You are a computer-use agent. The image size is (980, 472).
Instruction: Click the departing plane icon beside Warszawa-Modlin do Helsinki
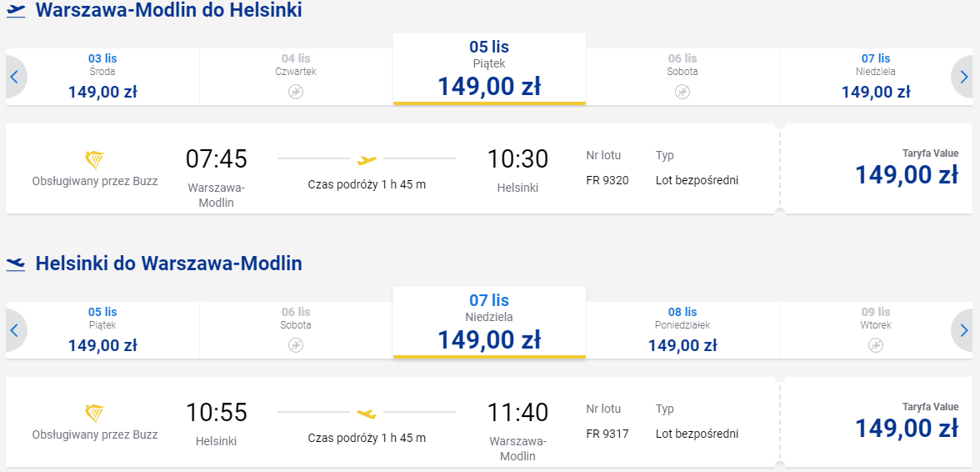coord(16,11)
